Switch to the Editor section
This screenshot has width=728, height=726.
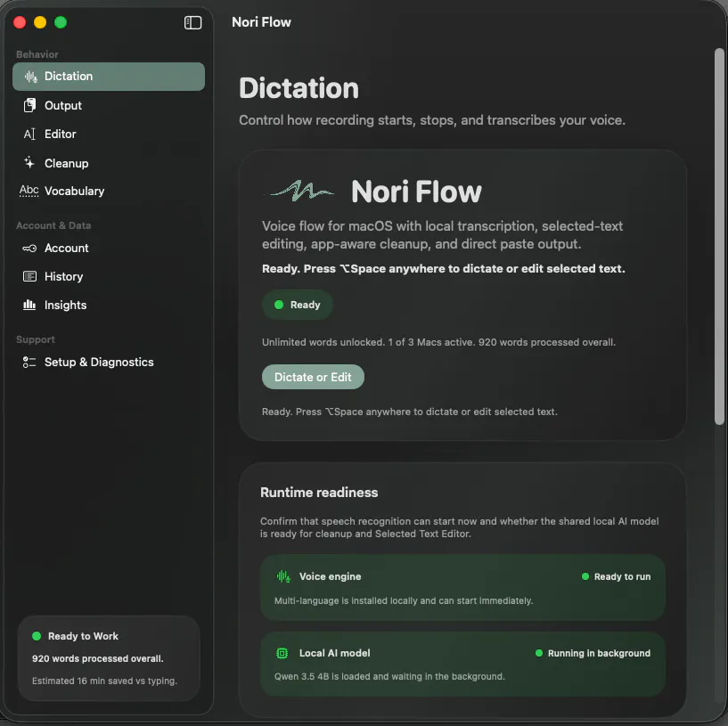(109, 135)
